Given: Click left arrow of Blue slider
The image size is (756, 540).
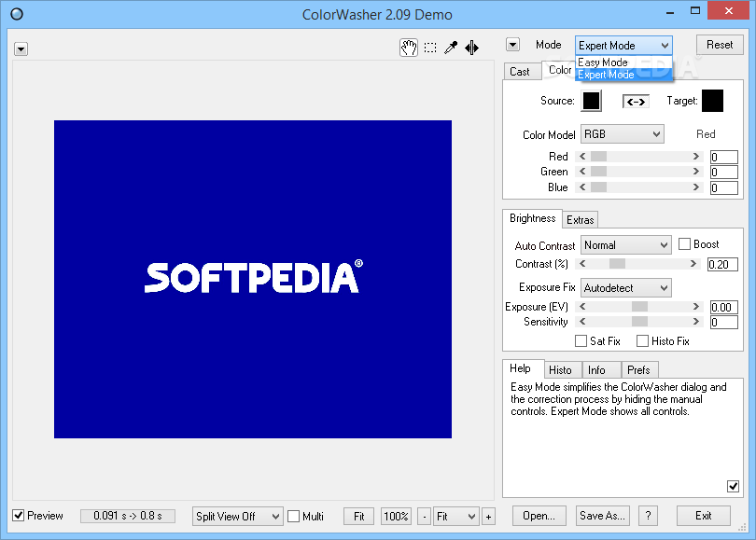Looking at the screenshot, I should (x=582, y=187).
